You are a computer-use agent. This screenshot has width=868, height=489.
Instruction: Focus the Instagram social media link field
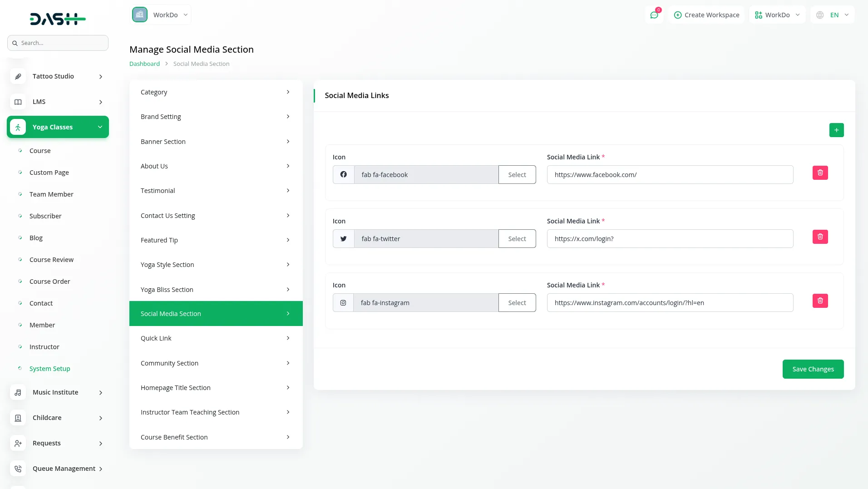(x=670, y=303)
